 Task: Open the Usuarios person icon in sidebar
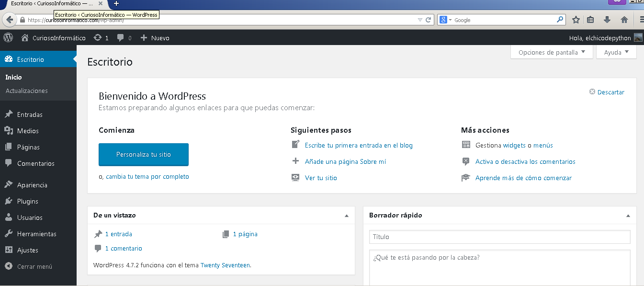(x=8, y=217)
